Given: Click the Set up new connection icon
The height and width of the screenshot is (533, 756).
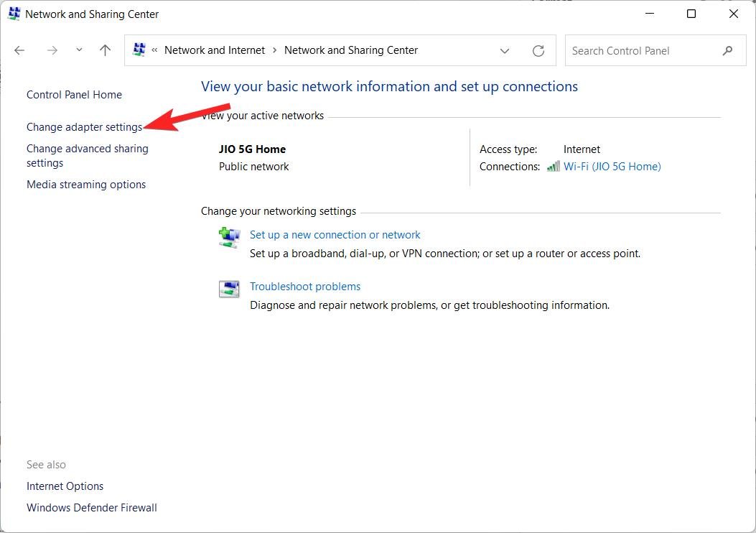Looking at the screenshot, I should point(229,238).
